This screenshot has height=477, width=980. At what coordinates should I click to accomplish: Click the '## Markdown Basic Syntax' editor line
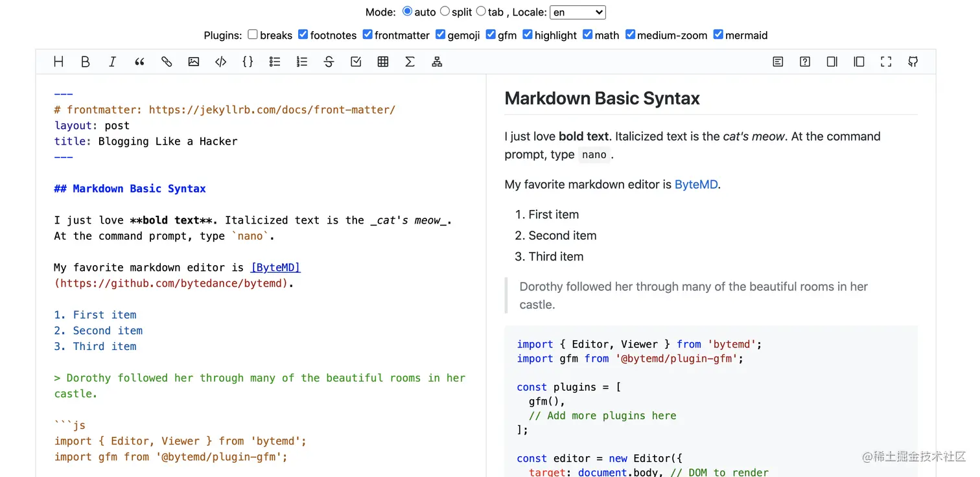click(x=130, y=189)
